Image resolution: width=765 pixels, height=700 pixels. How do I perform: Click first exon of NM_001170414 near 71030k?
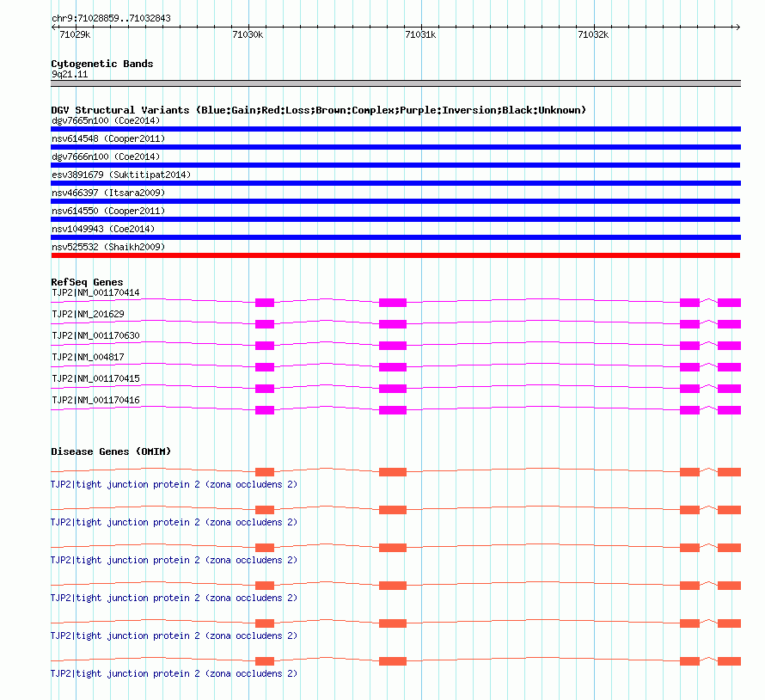(x=265, y=303)
